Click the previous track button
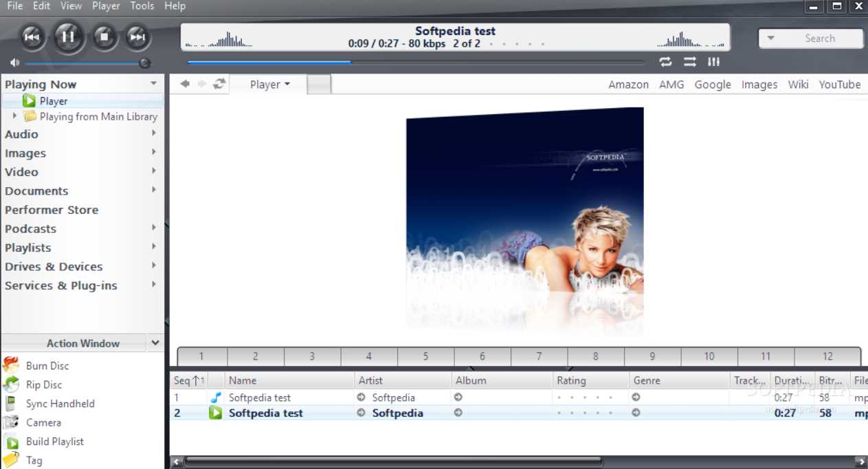Image resolution: width=868 pixels, height=469 pixels. click(x=32, y=37)
